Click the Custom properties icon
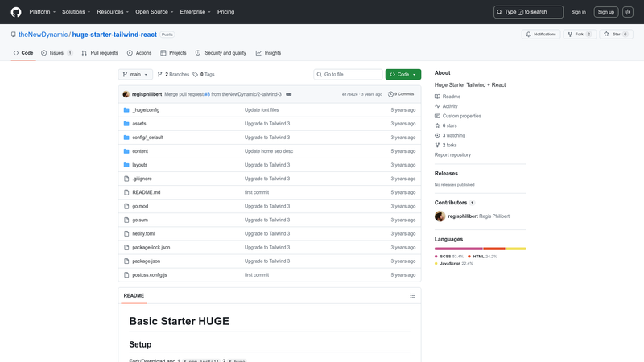Viewport: 644px width, 362px height. click(437, 116)
